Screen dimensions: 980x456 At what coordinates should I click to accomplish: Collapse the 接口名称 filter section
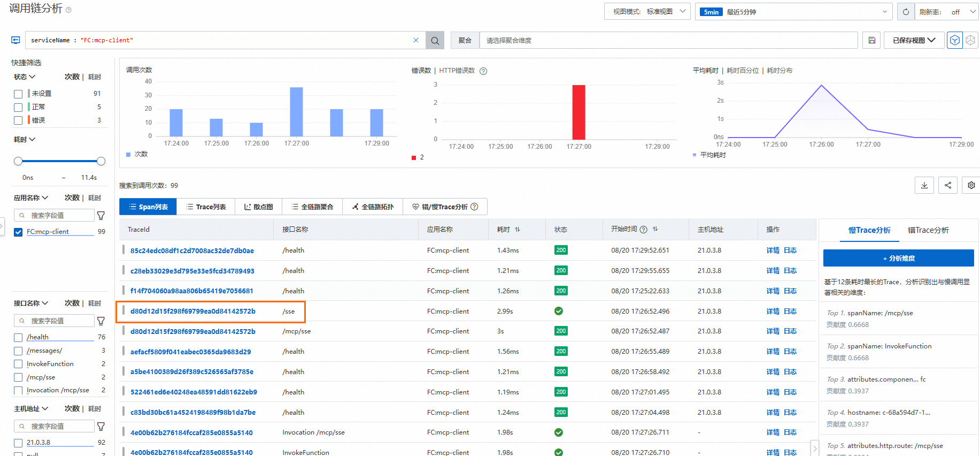coord(31,303)
